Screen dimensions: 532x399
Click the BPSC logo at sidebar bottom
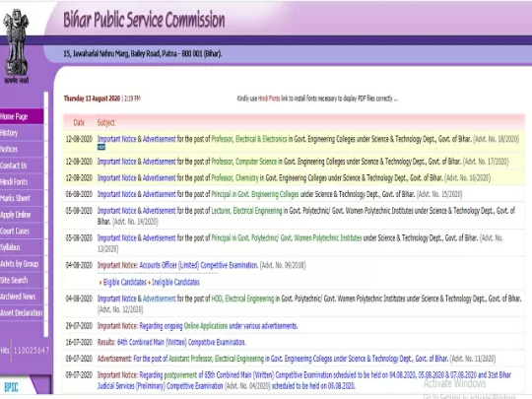[11, 387]
